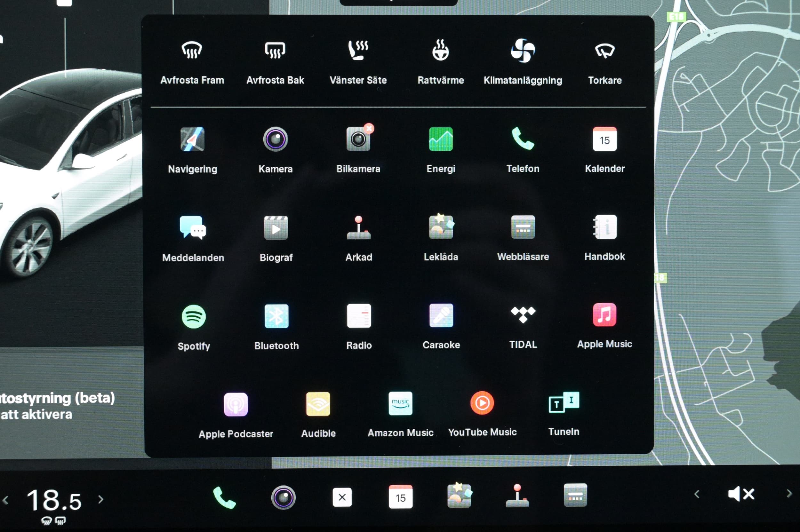Open the TuneIn app
800x532 pixels.
pos(564,414)
